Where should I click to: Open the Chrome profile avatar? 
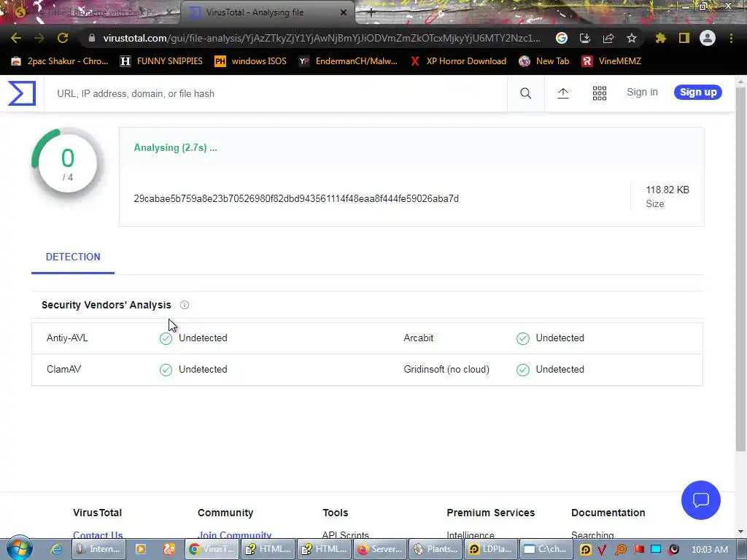click(707, 38)
